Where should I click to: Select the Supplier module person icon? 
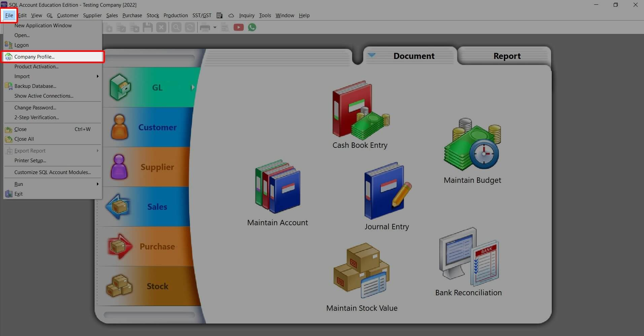click(x=119, y=167)
